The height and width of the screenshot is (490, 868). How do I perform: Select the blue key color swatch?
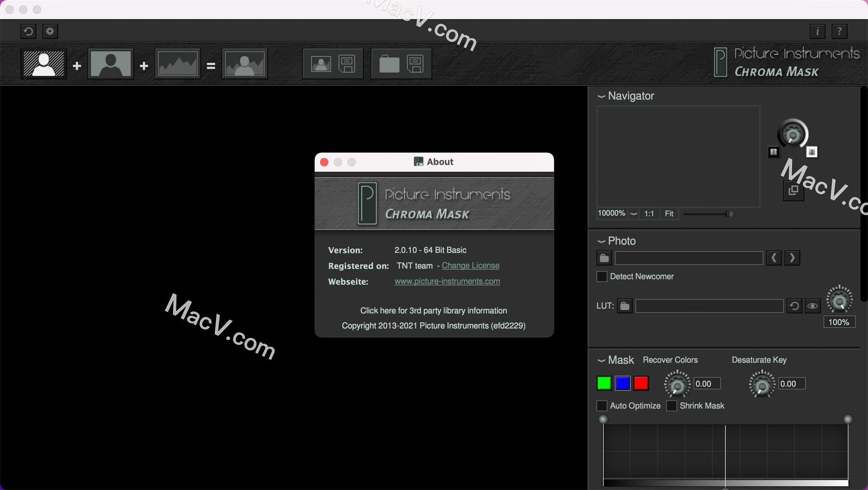(623, 383)
